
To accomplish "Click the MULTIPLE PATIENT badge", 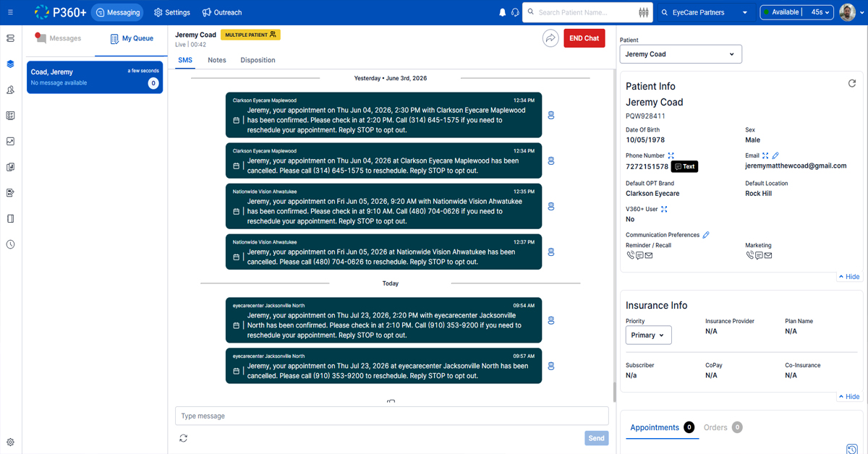I will click(250, 35).
